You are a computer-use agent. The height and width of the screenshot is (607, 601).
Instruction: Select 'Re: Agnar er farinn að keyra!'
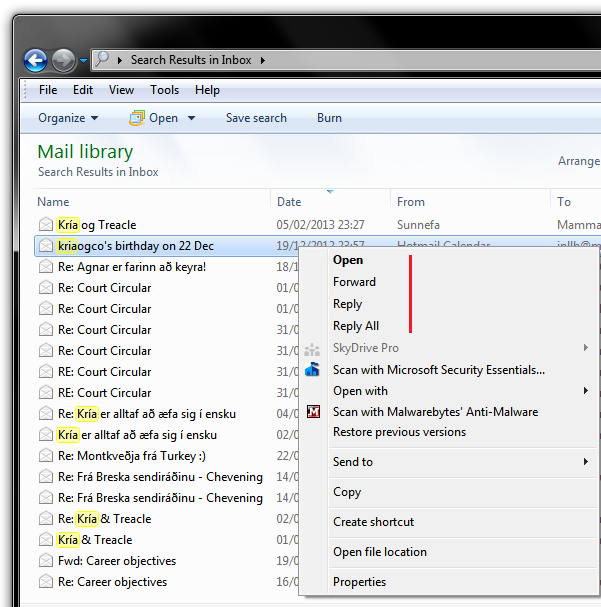tap(132, 267)
